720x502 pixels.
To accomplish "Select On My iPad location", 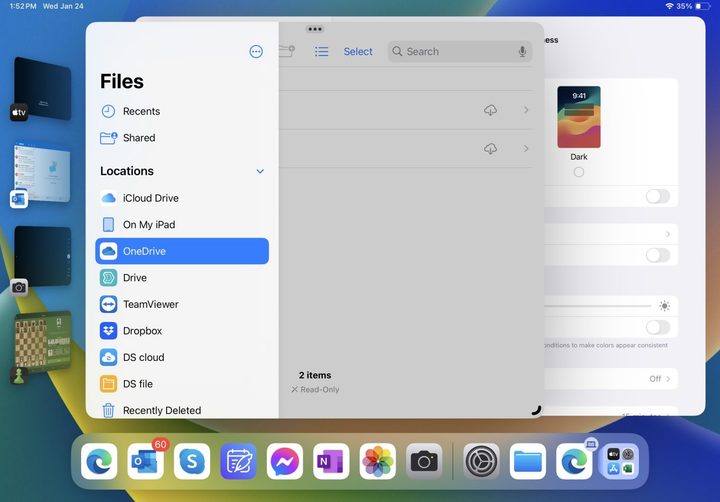I will click(182, 225).
